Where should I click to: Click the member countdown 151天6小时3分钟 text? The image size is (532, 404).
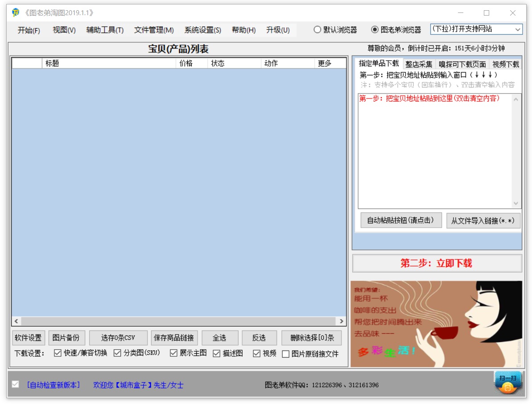pos(479,49)
